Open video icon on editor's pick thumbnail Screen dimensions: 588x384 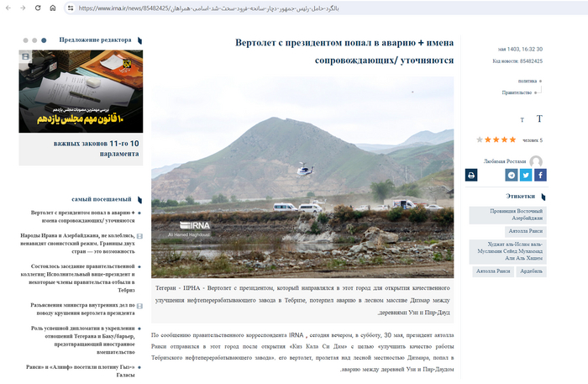click(x=25, y=56)
